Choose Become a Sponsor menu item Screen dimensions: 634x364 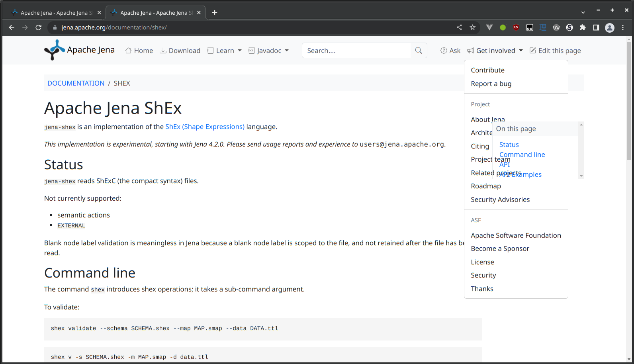[x=516, y=249]
